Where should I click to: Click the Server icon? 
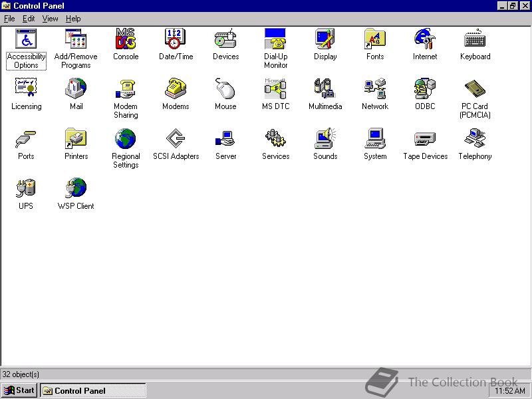click(225, 138)
